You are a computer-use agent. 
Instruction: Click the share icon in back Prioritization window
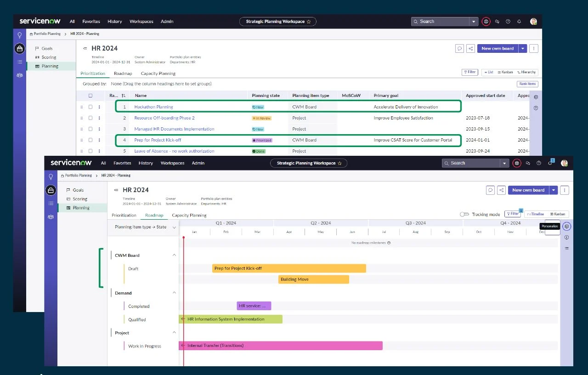(470, 49)
